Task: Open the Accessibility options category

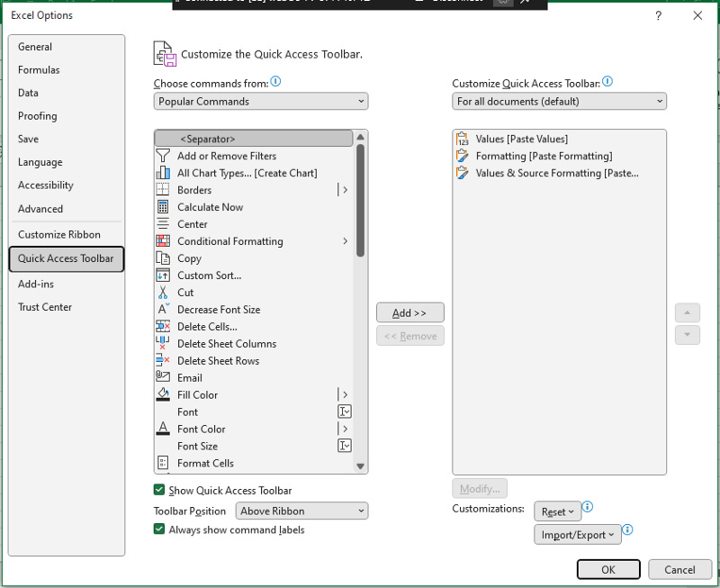Action: (x=66, y=185)
